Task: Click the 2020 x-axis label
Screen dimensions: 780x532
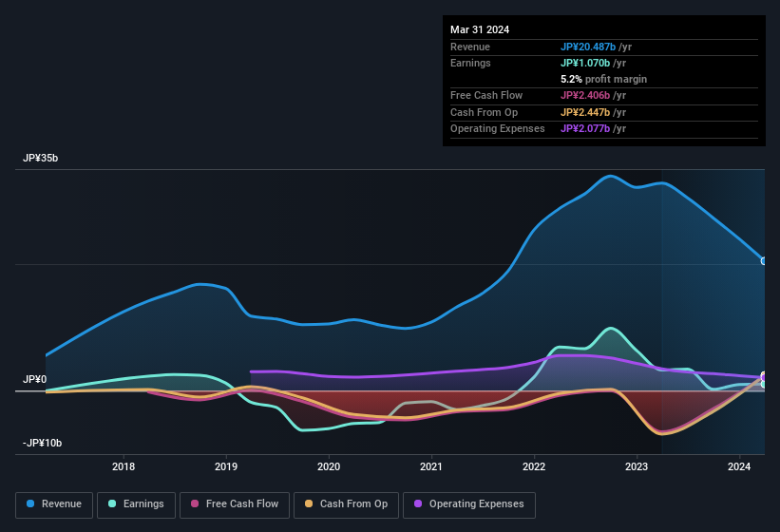Action: click(329, 466)
